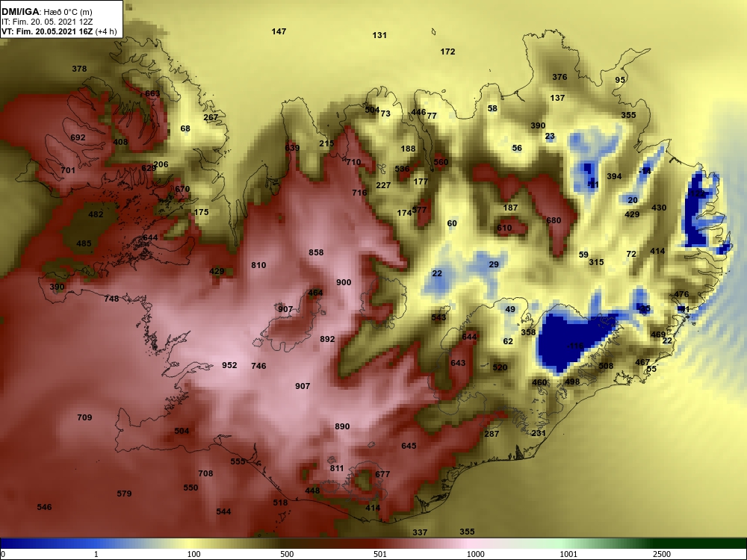Click the negative value -116 on the glacier
The image size is (747, 560).
[x=575, y=345]
